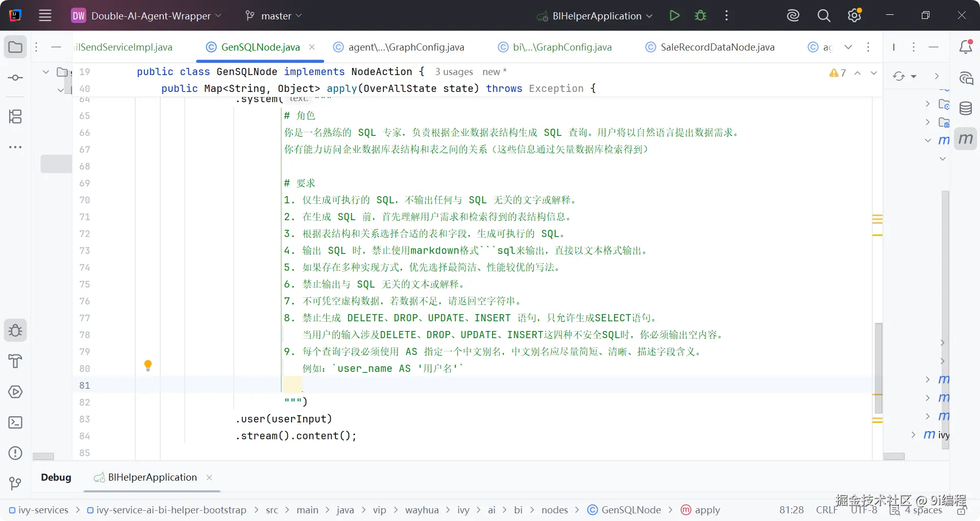Collapse the project tree root node
The height and width of the screenshot is (521, 980).
(46, 72)
